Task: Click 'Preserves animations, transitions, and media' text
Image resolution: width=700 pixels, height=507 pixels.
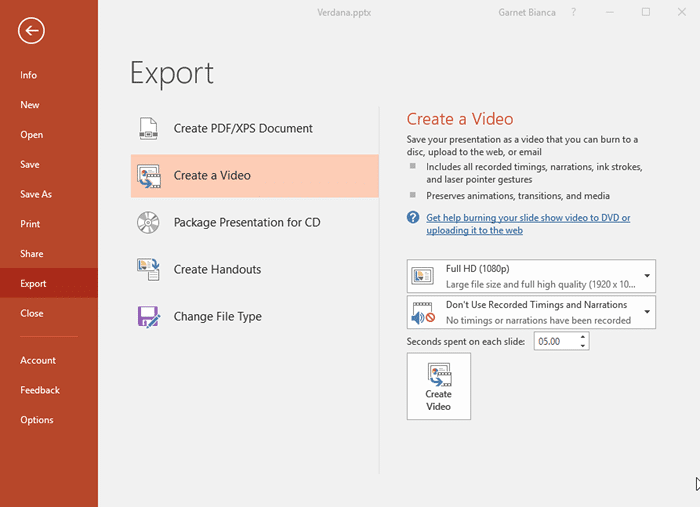Action: [x=518, y=196]
